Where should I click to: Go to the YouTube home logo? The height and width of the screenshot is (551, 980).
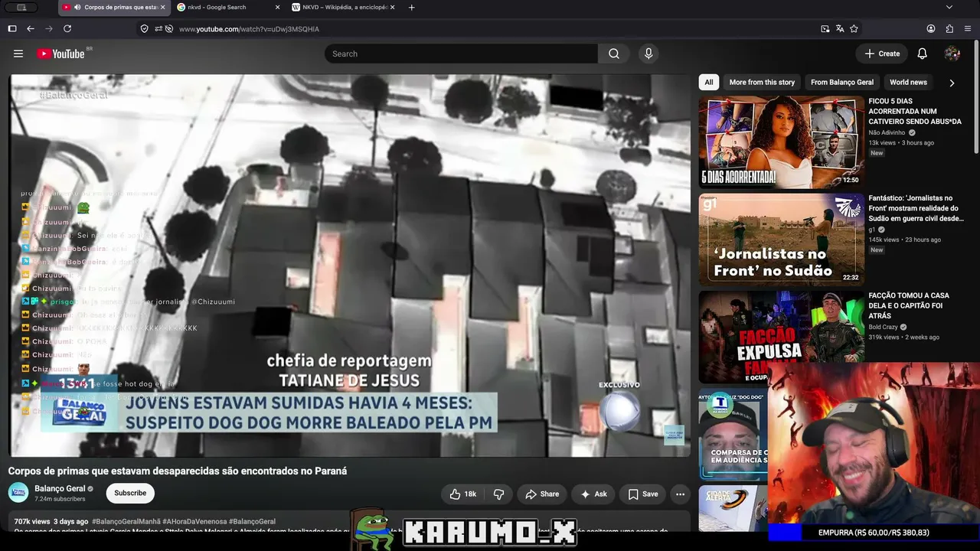pyautogui.click(x=61, y=54)
